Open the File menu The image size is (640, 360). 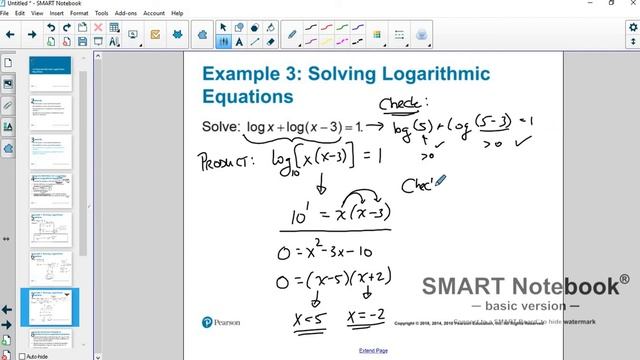point(4,13)
